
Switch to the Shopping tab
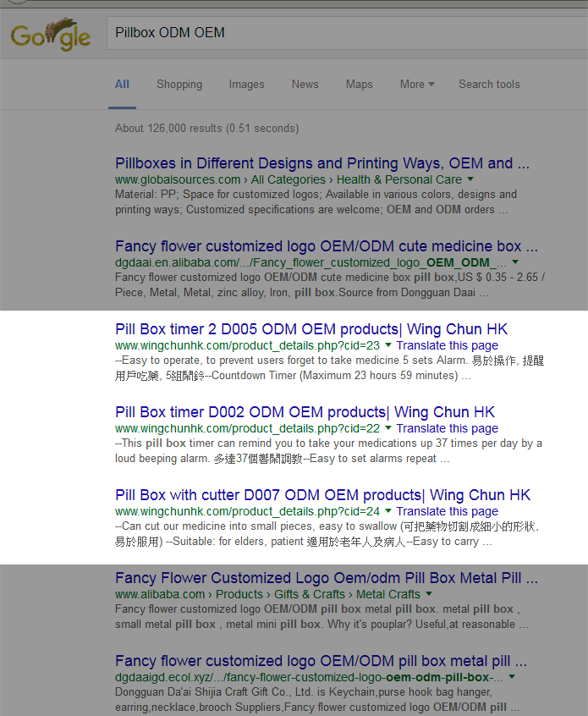179,85
